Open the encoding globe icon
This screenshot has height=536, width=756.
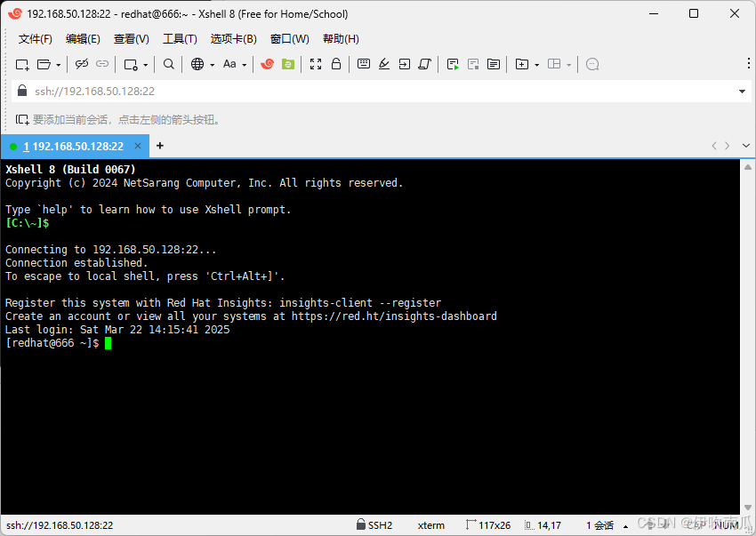tap(197, 64)
